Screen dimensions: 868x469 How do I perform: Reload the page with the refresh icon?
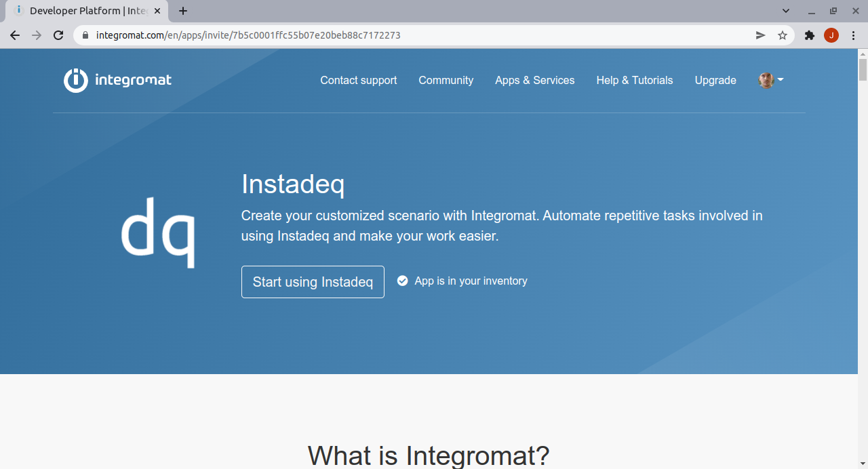pos(58,35)
